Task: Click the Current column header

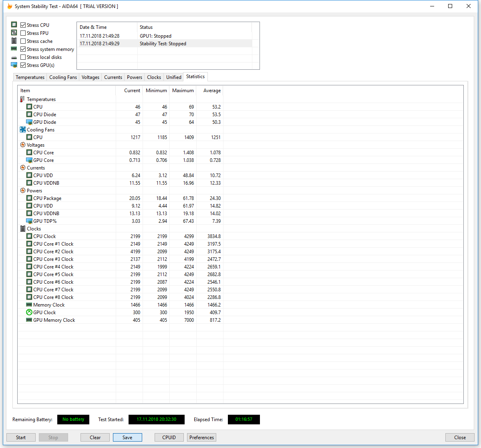Action: (129, 91)
